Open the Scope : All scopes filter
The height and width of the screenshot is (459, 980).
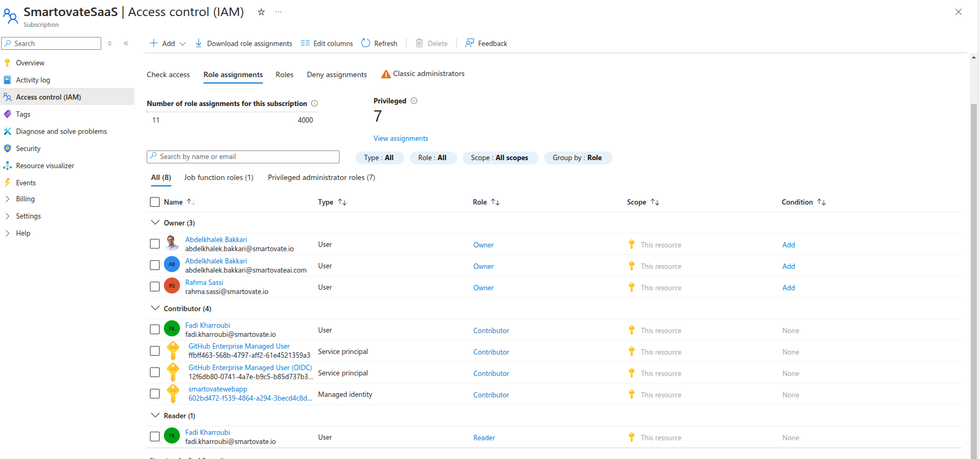click(500, 157)
